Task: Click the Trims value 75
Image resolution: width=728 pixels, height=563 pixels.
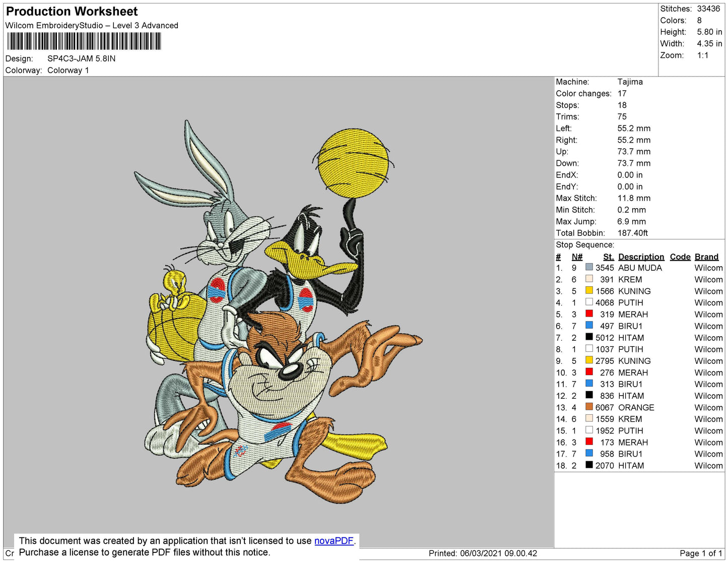Action: click(622, 116)
